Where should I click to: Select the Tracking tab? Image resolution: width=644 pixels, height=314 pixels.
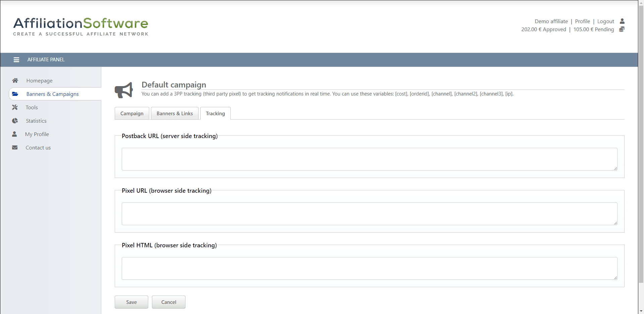[215, 114]
